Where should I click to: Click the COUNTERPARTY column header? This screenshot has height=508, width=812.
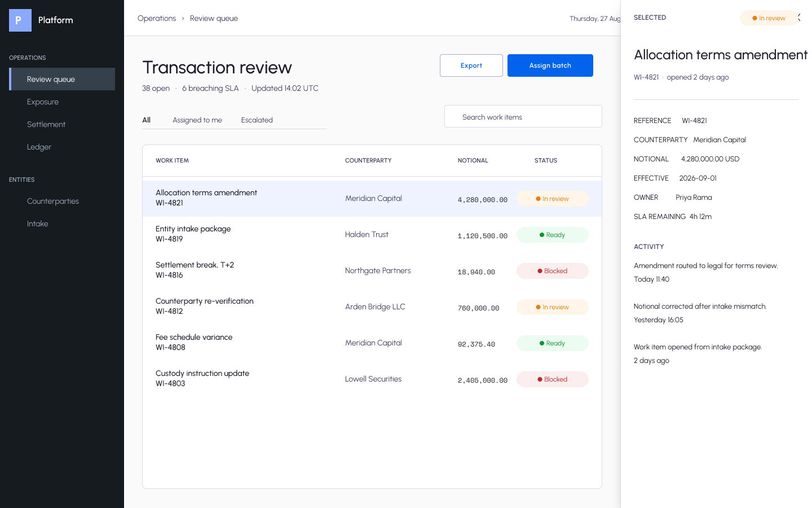click(368, 160)
